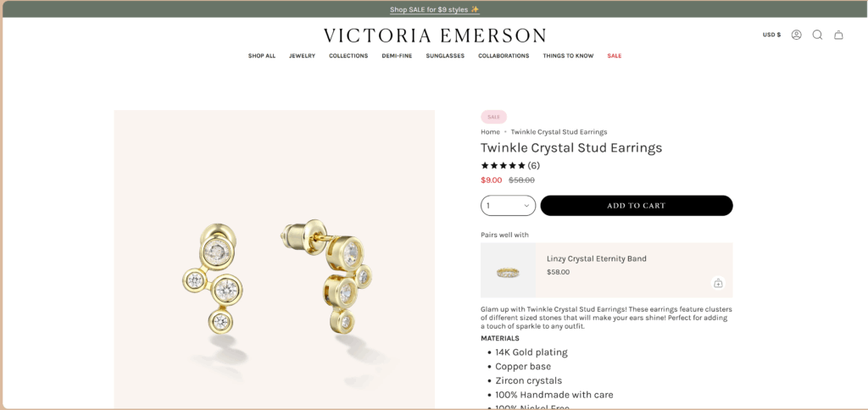This screenshot has width=868, height=410.
Task: Open the red SALE menu item
Action: click(x=614, y=56)
